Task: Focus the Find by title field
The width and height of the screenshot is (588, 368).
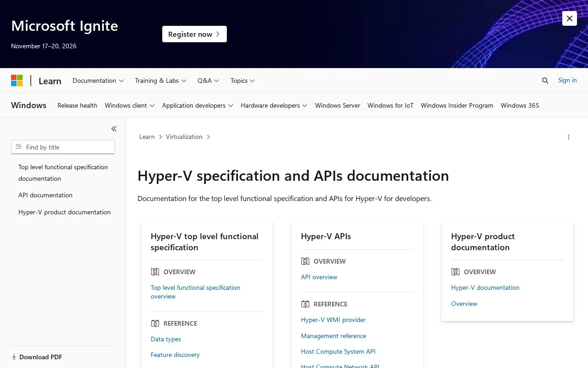Action: click(63, 147)
